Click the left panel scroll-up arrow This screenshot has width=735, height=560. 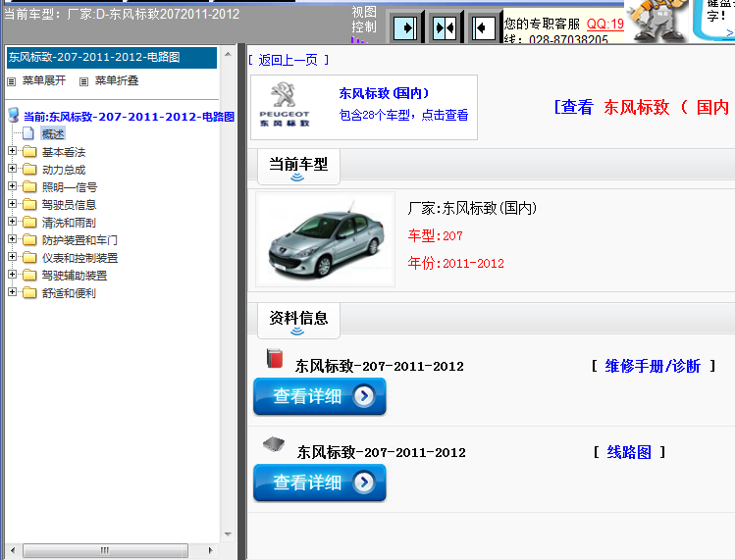pos(228,54)
